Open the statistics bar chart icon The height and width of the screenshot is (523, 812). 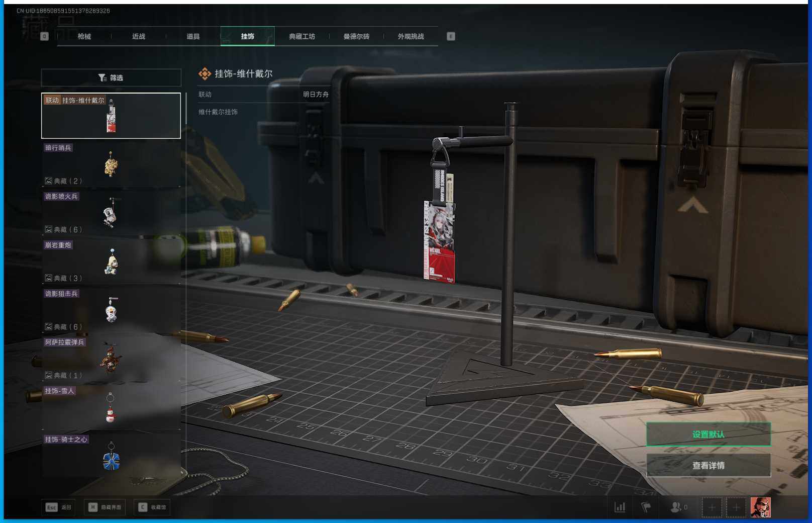(x=620, y=507)
